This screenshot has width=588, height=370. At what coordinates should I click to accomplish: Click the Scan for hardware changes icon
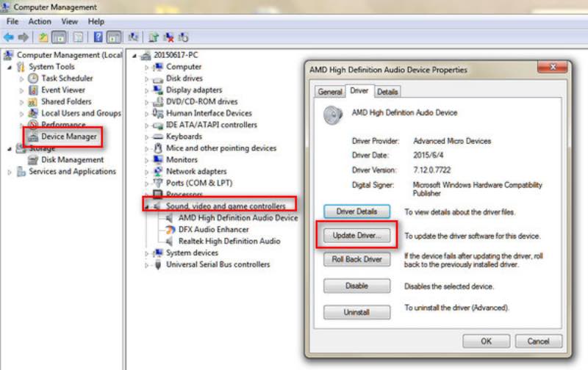tap(133, 37)
